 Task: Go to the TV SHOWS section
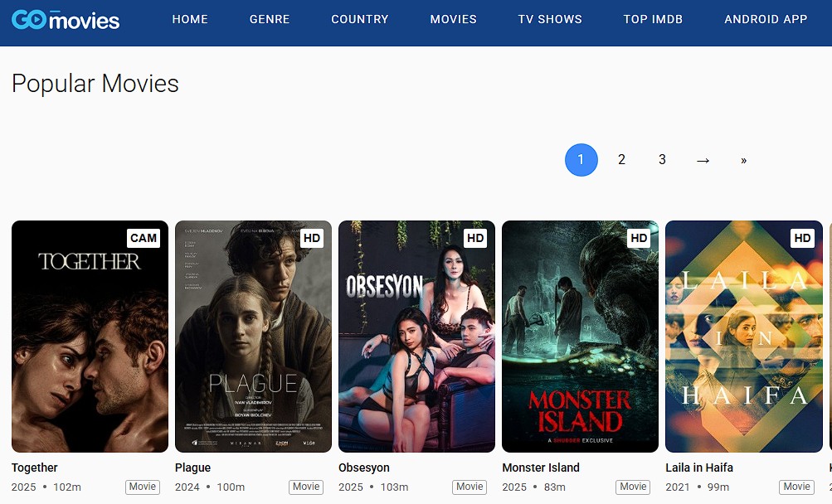tap(550, 19)
